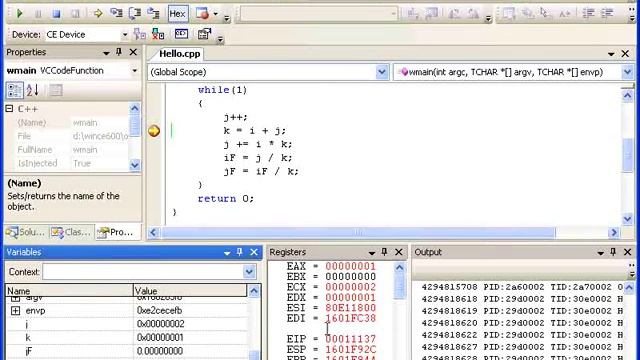The width and height of the screenshot is (640, 360).
Task: Click the Output scroll up arrow
Action: pos(629,288)
